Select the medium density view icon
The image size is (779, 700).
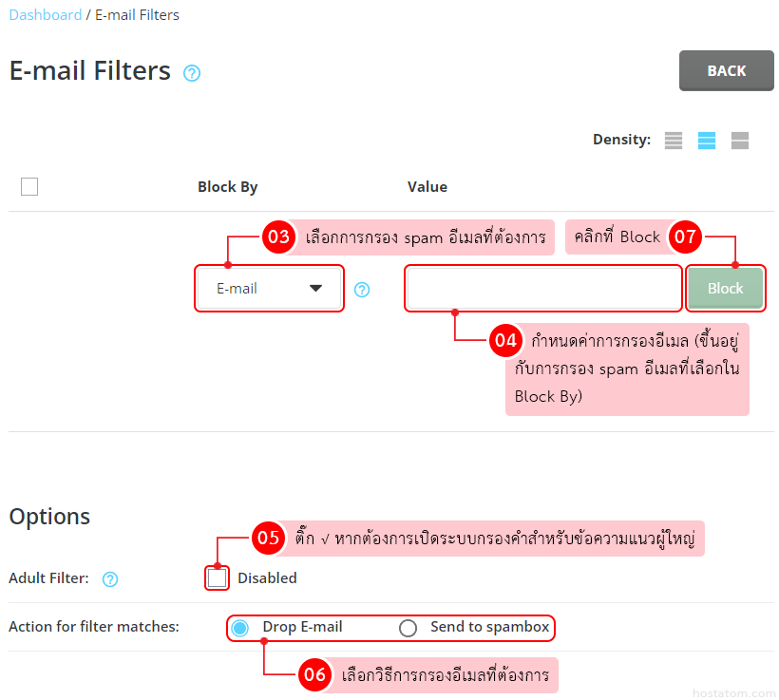coord(707,141)
